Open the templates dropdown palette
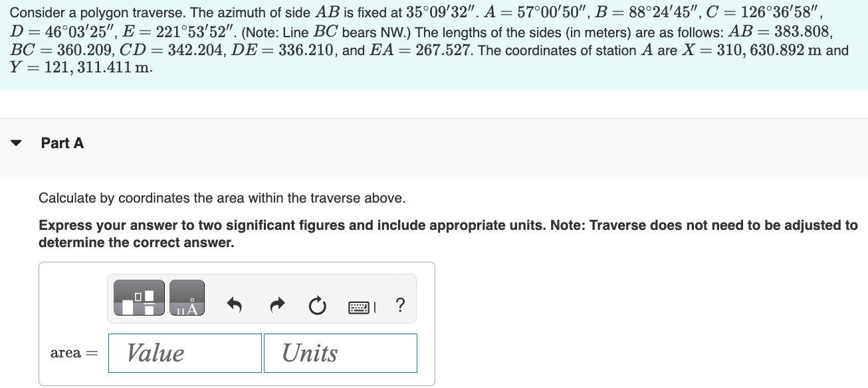Viewport: 868px width, 388px height. pyautogui.click(x=140, y=297)
